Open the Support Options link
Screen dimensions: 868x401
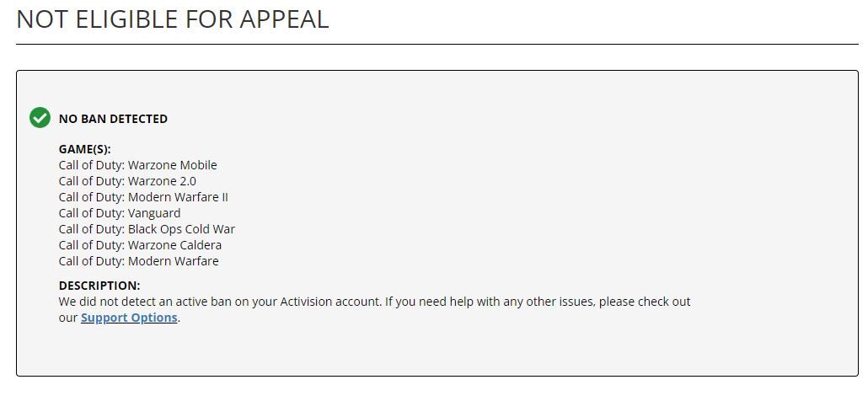pos(129,318)
